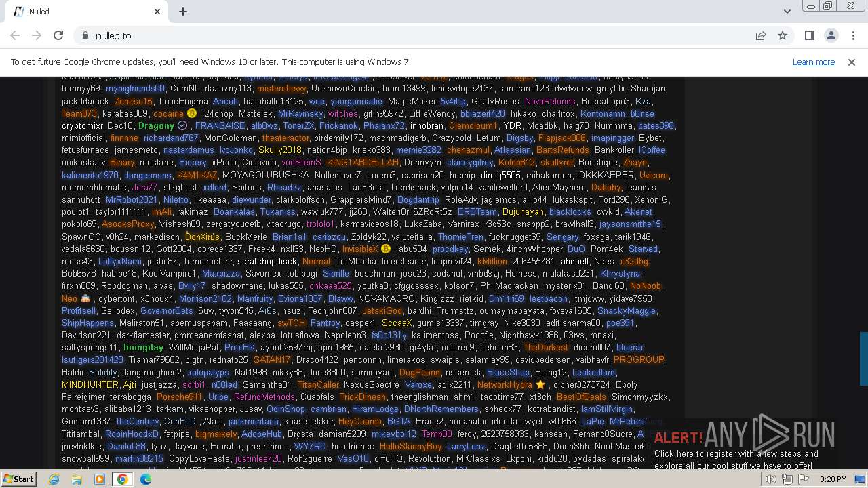Image resolution: width=868 pixels, height=488 pixels.
Task: Launch Internet Explorer from taskbar
Action: point(54,479)
